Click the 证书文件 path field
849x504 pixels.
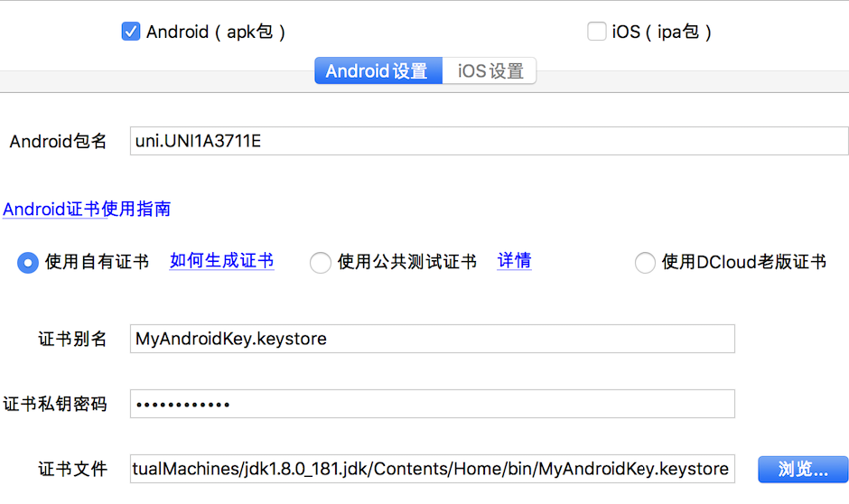pyautogui.click(x=432, y=469)
